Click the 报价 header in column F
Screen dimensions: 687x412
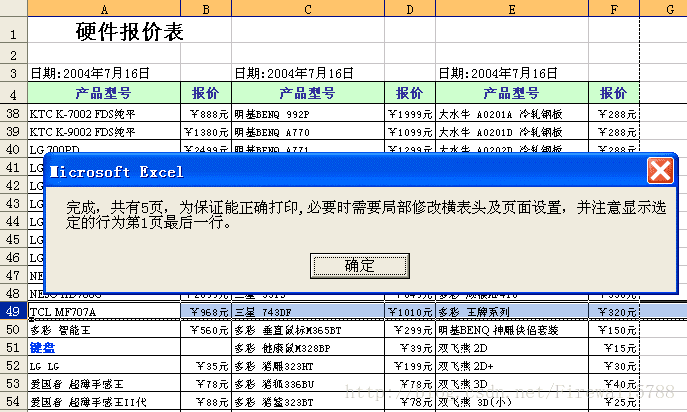pos(614,93)
